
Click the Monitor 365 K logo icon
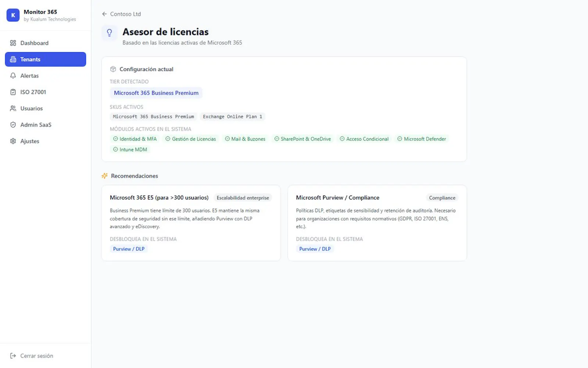click(x=13, y=15)
